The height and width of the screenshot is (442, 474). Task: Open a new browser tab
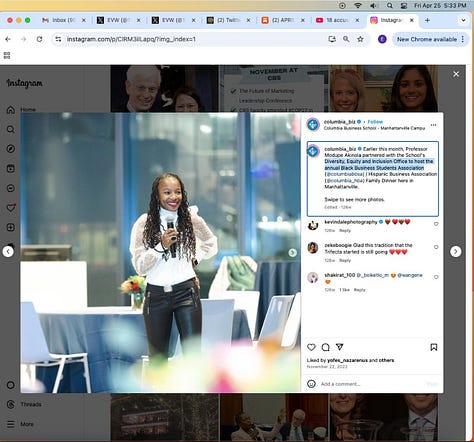click(427, 20)
